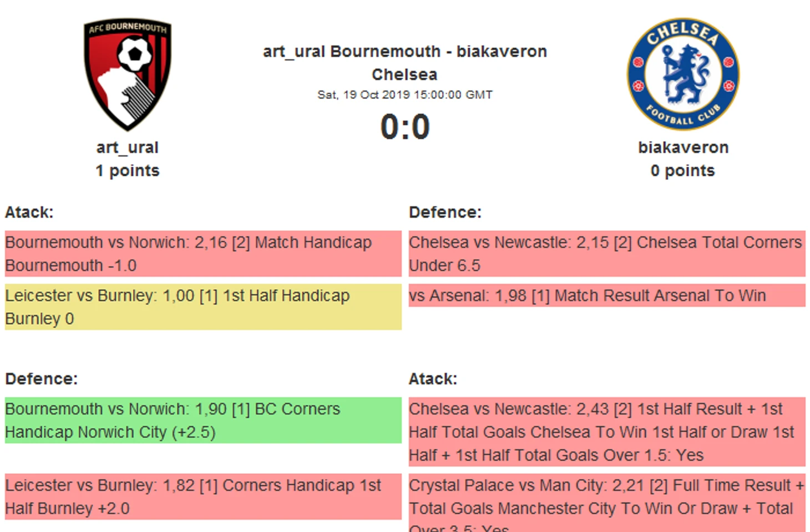Select green Bournemouth vs Norwich BC Corners bet
Screen dimensions: 810x532
tap(203, 420)
